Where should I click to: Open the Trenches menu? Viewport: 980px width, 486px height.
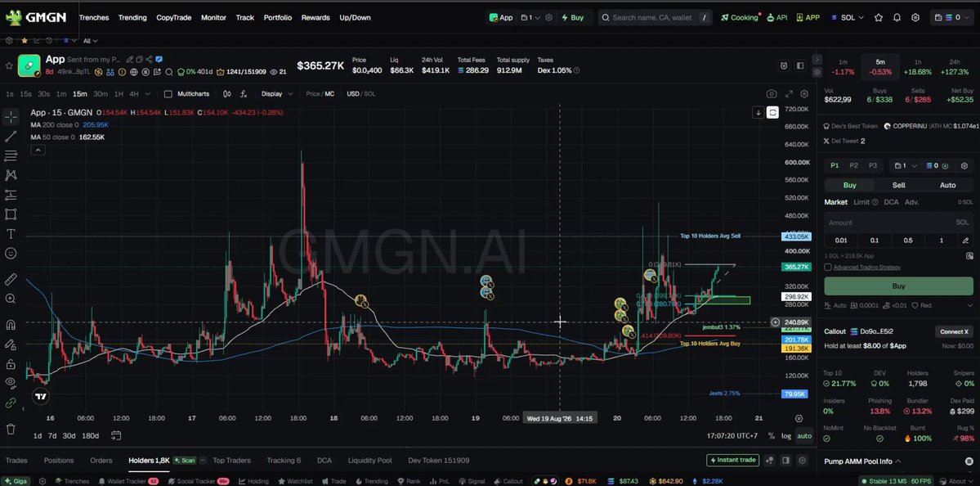(x=94, y=17)
